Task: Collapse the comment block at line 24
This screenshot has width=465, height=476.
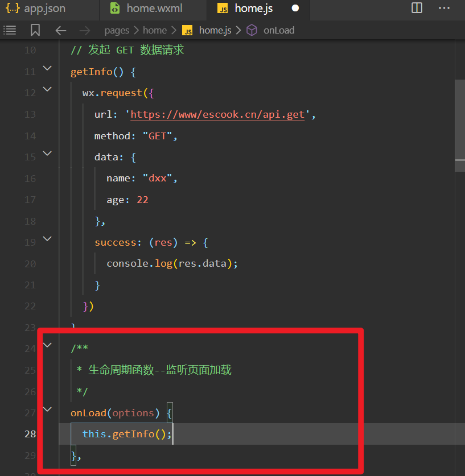Action: click(47, 345)
